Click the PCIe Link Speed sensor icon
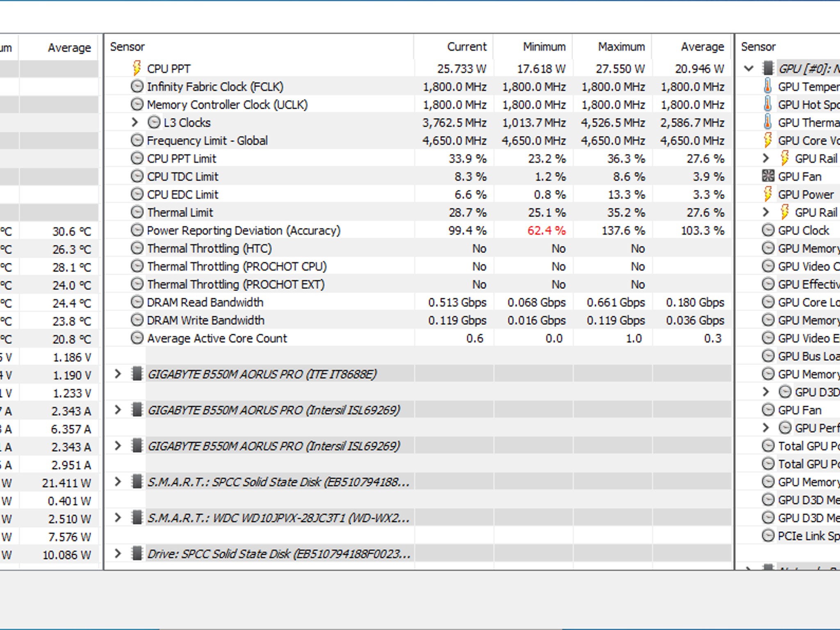Viewport: 840px width, 630px height. 768,536
